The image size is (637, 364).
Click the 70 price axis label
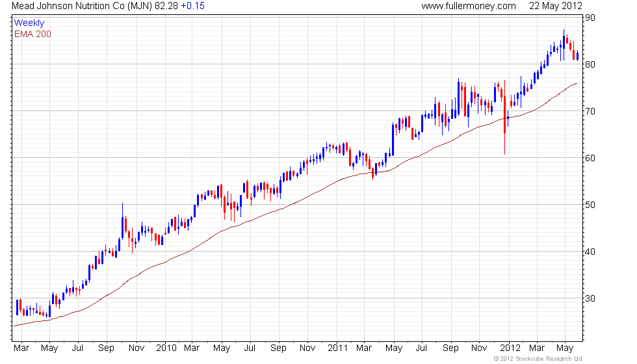click(x=590, y=111)
